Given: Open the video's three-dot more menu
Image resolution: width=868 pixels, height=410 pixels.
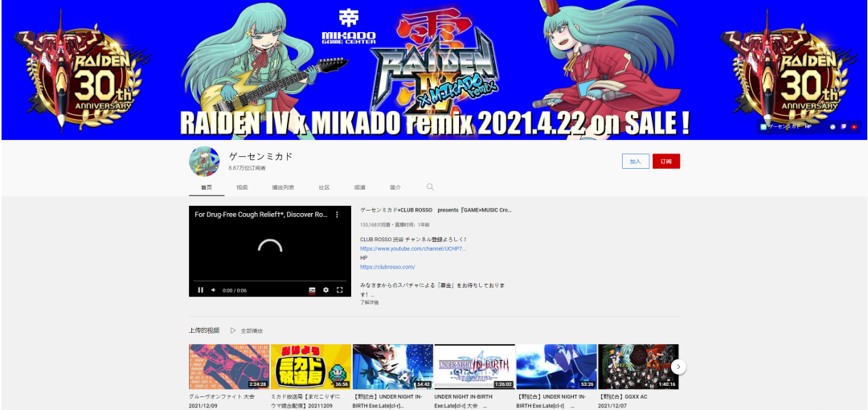Looking at the screenshot, I should pos(337,215).
